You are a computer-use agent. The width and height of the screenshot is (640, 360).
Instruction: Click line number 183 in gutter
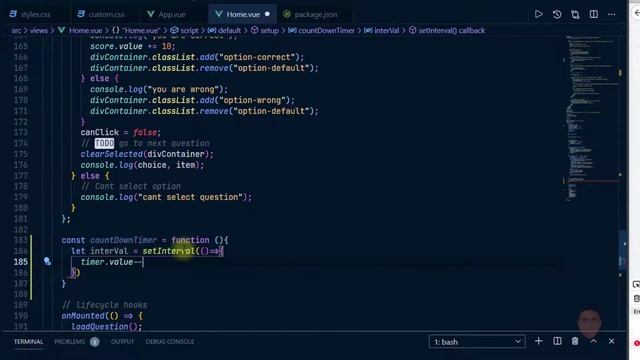tap(20, 240)
